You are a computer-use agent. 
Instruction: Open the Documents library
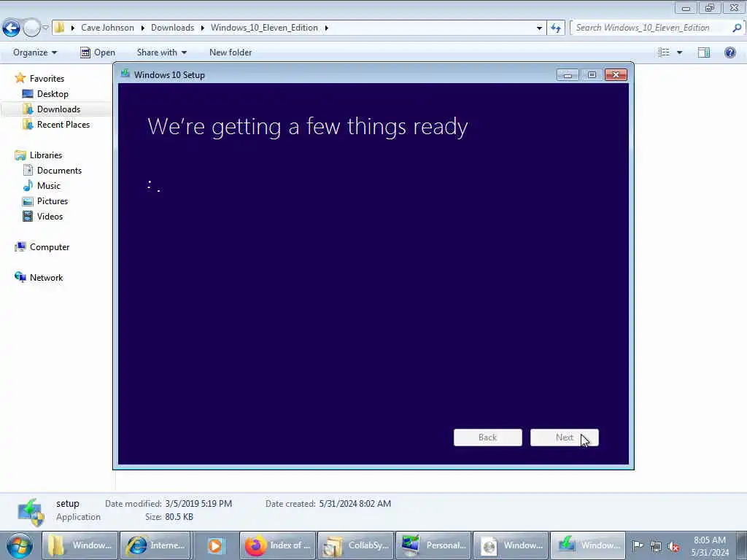[59, 171]
